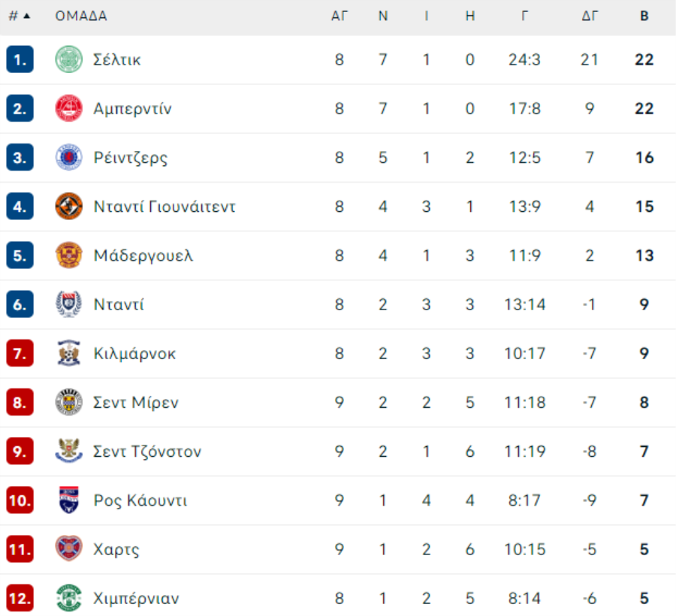
Task: Sort by the ΑΓ matches column header
Action: click(x=340, y=16)
